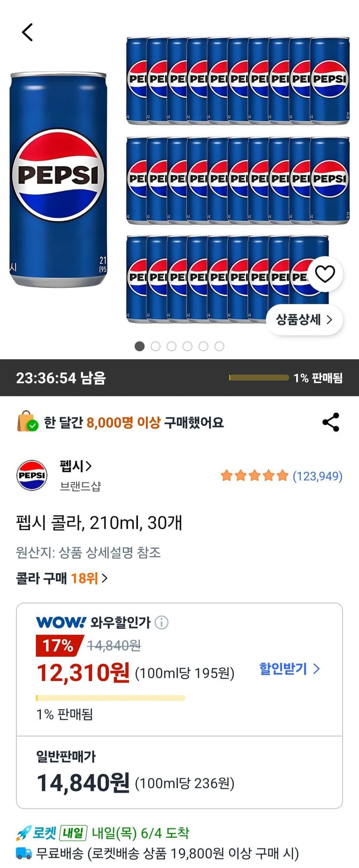The height and width of the screenshot is (868, 359).
Task: Tap 할인받기 to get the discount
Action: tap(290, 668)
